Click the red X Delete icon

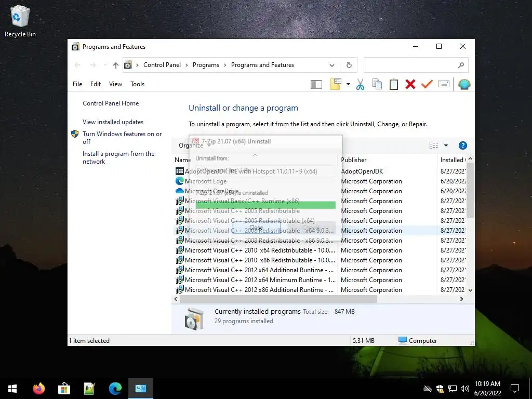[x=410, y=84]
